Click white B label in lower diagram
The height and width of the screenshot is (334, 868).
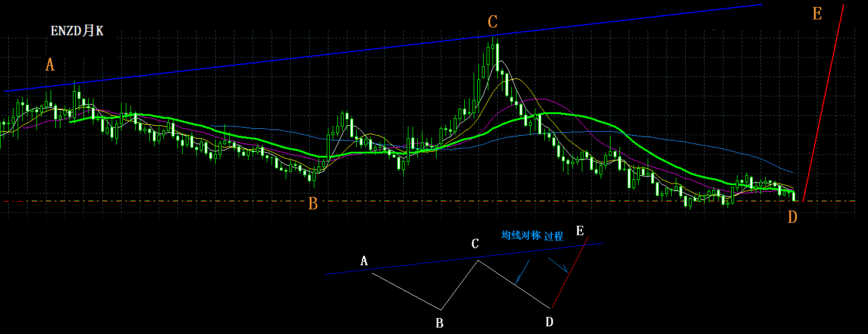click(x=439, y=323)
